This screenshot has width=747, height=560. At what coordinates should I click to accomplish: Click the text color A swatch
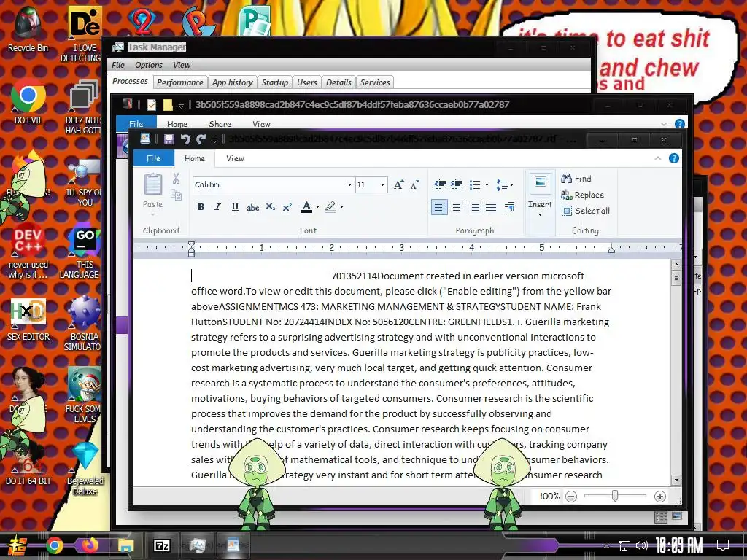(x=306, y=207)
